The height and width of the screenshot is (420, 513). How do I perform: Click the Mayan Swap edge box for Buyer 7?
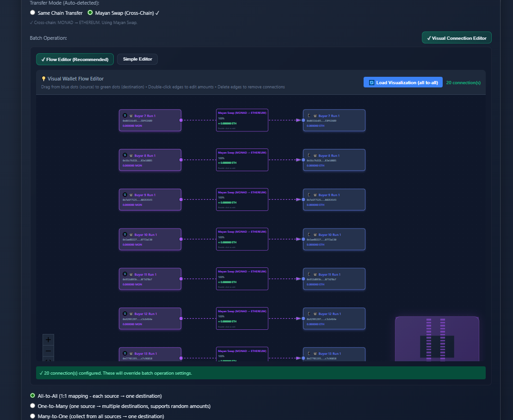point(242,120)
